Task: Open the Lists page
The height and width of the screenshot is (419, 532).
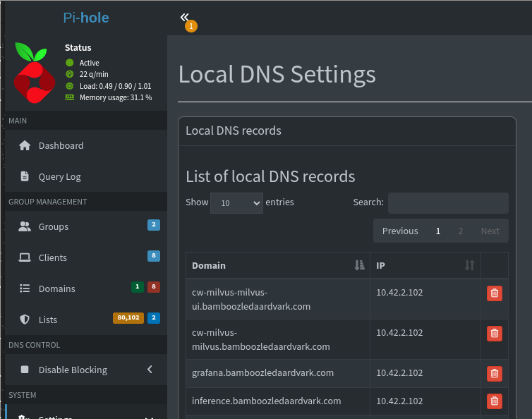Action: click(x=48, y=320)
